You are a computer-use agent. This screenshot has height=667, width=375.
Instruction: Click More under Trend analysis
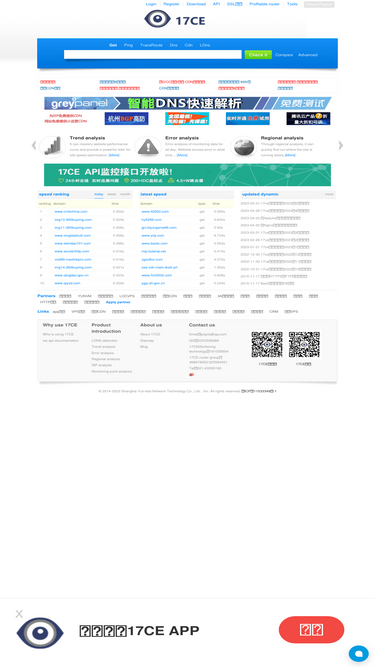pos(114,155)
